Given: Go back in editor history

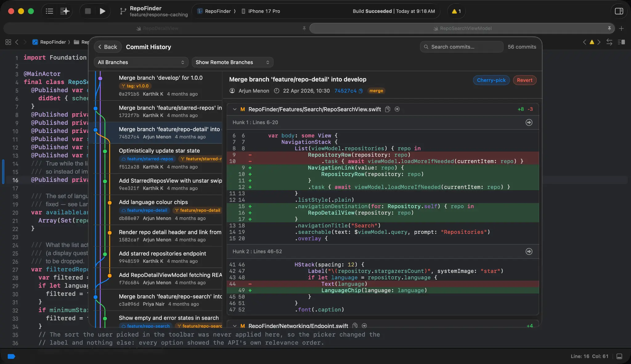Looking at the screenshot, I should point(17,42).
